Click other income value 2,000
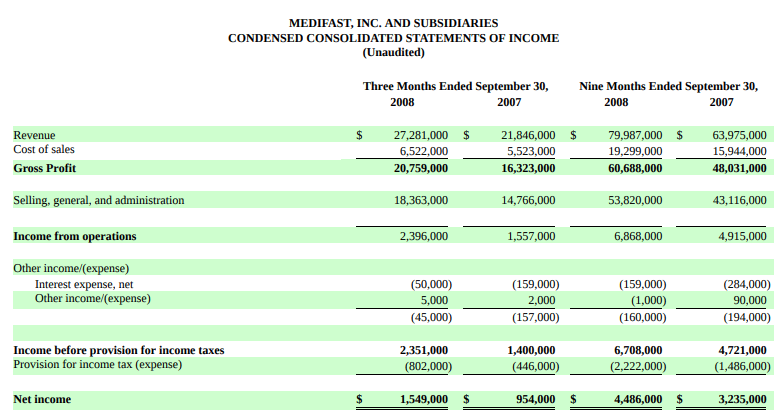The image size is (782, 418). (542, 300)
